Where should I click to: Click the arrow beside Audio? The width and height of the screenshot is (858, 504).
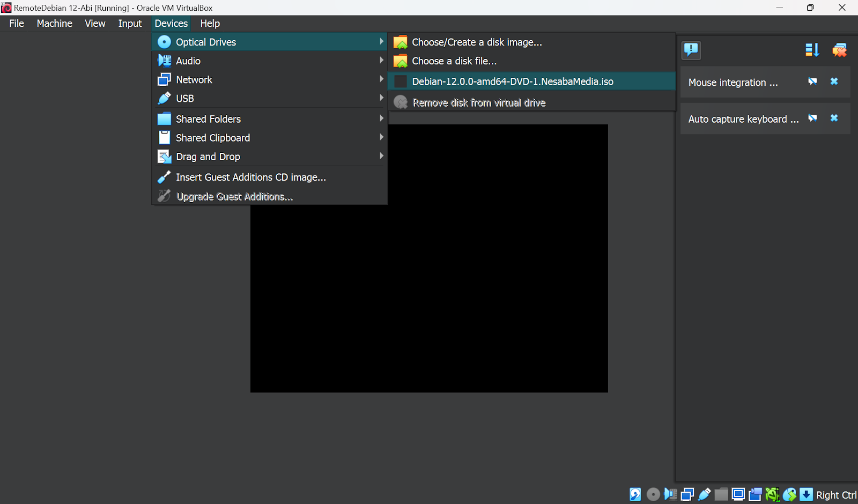(381, 60)
